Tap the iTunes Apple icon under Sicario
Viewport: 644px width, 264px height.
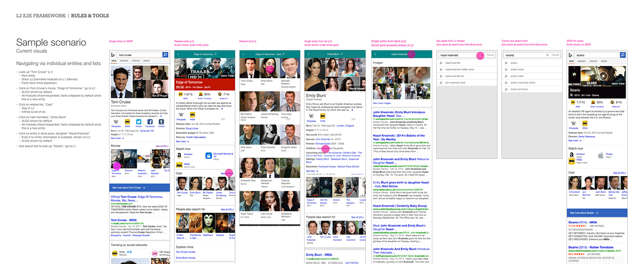600,155
